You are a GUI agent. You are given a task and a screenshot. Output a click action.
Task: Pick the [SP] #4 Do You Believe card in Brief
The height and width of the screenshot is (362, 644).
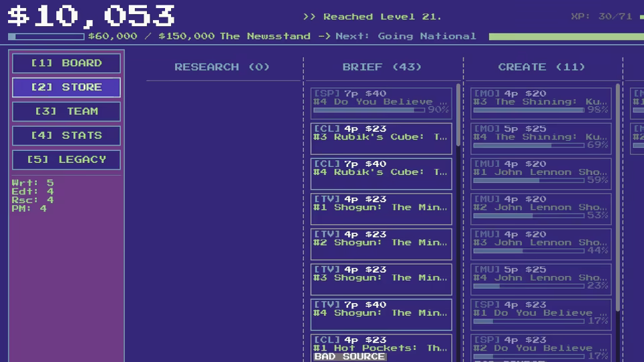pos(381,103)
